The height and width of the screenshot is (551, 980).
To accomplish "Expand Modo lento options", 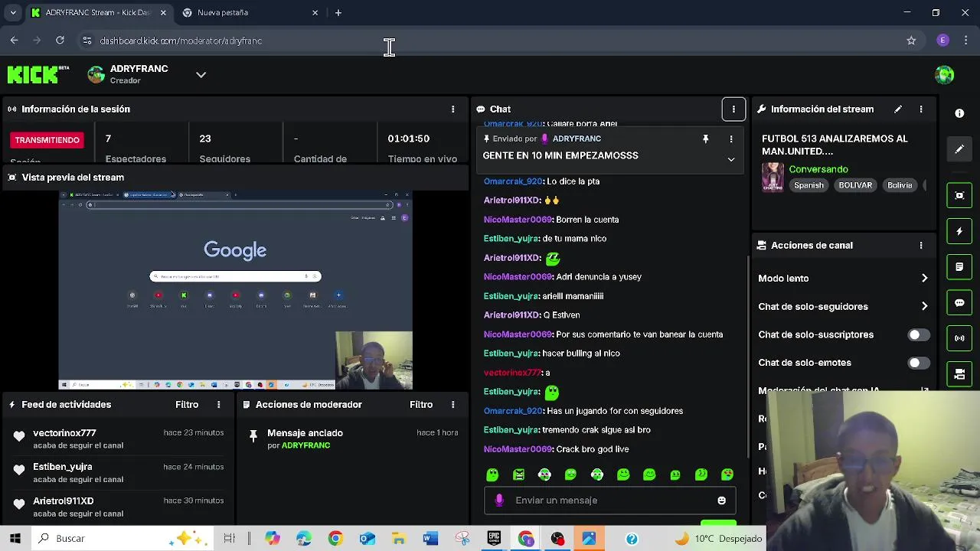I will (x=924, y=279).
